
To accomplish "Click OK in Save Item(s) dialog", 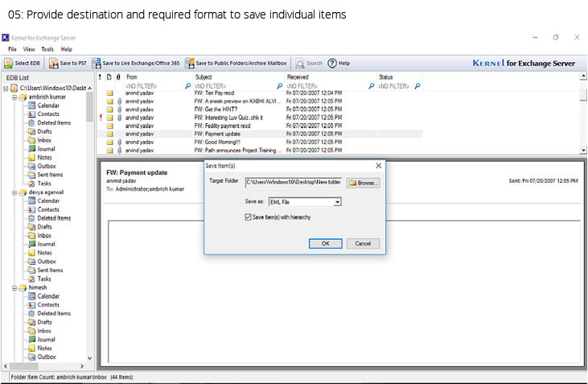I will click(x=325, y=244).
